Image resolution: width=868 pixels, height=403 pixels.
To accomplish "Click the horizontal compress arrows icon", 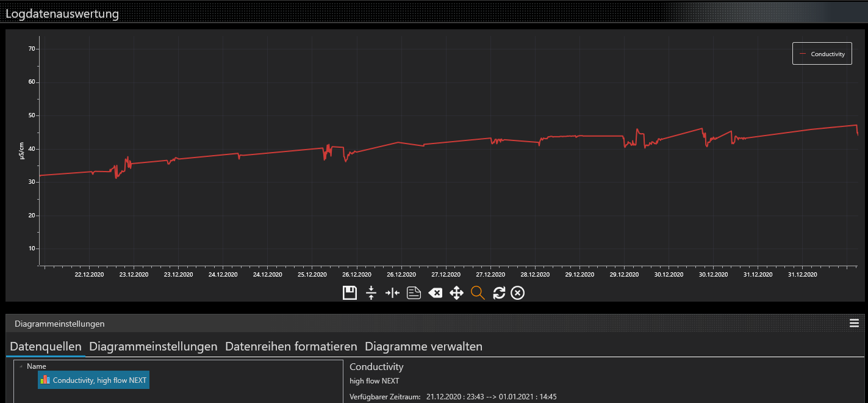I will point(392,293).
